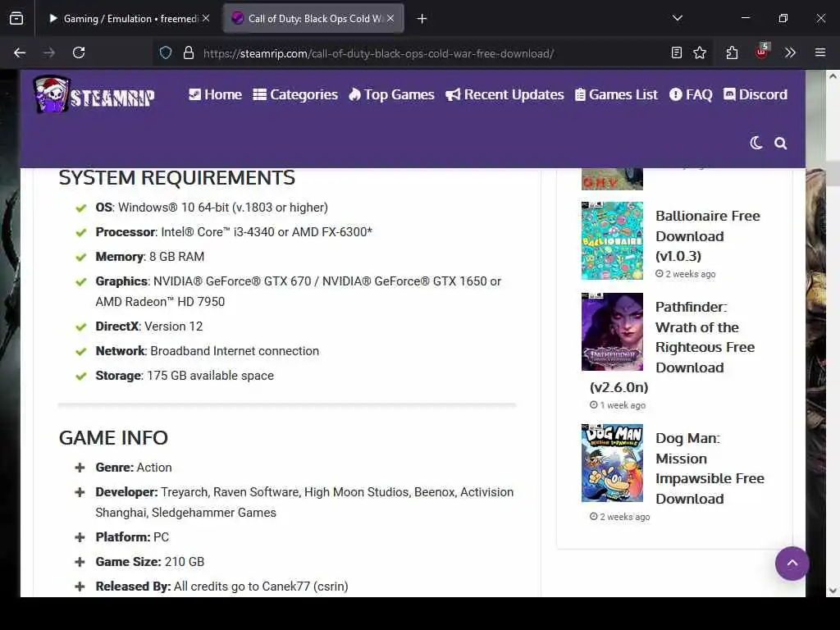
Task: Click the Genre: Action entry
Action: (x=134, y=467)
